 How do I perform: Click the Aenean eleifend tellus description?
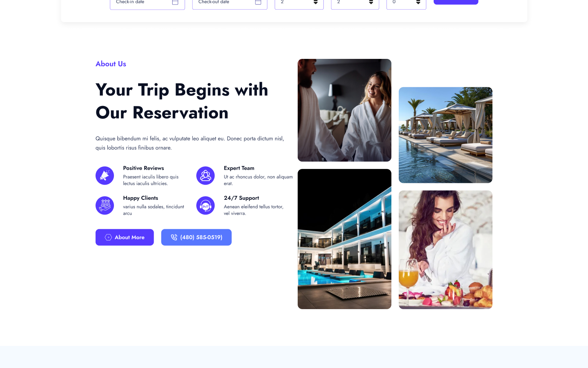coord(254,210)
